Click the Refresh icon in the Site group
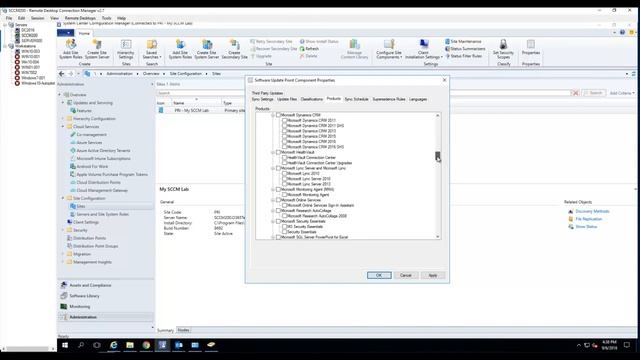 pyautogui.click(x=309, y=49)
